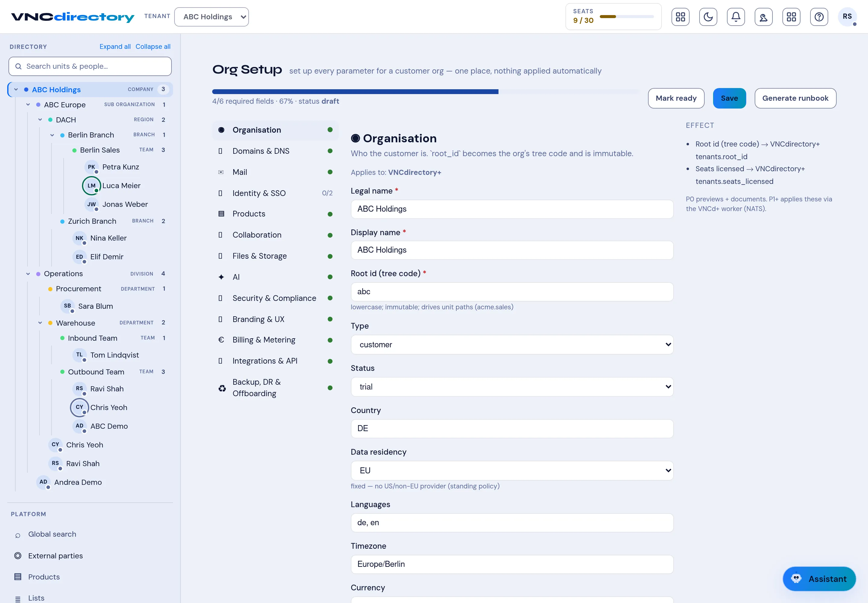Collapse the ABC Holdings company node chevron
868x603 pixels.
coord(16,90)
